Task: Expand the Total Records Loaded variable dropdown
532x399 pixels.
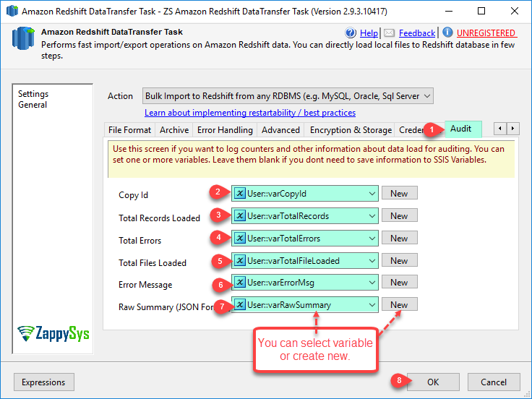Action: (x=372, y=216)
